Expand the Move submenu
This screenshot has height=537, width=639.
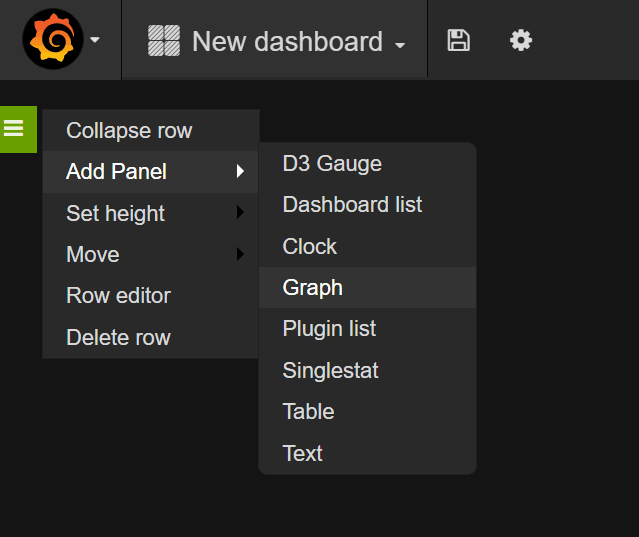point(151,255)
